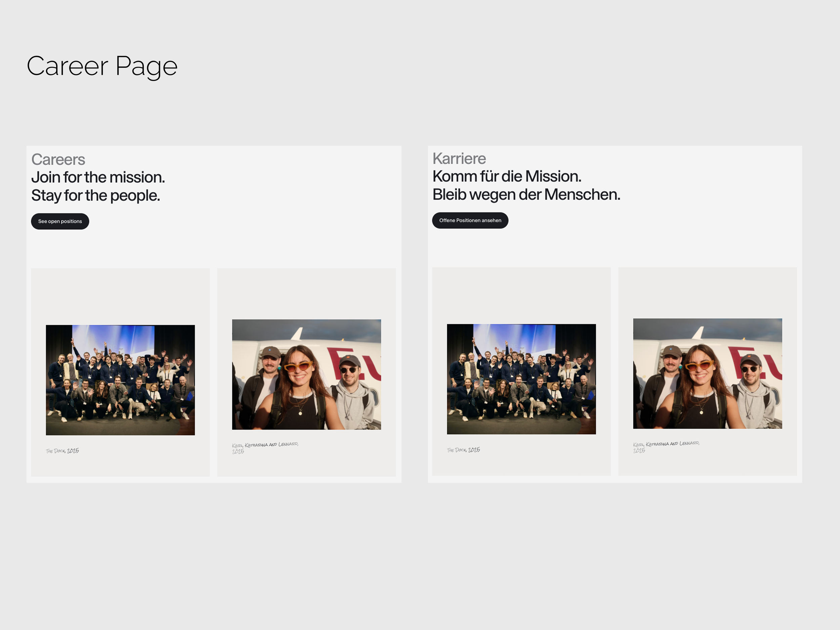Select the "Join for the mission." headline
840x630 pixels.
[98, 177]
